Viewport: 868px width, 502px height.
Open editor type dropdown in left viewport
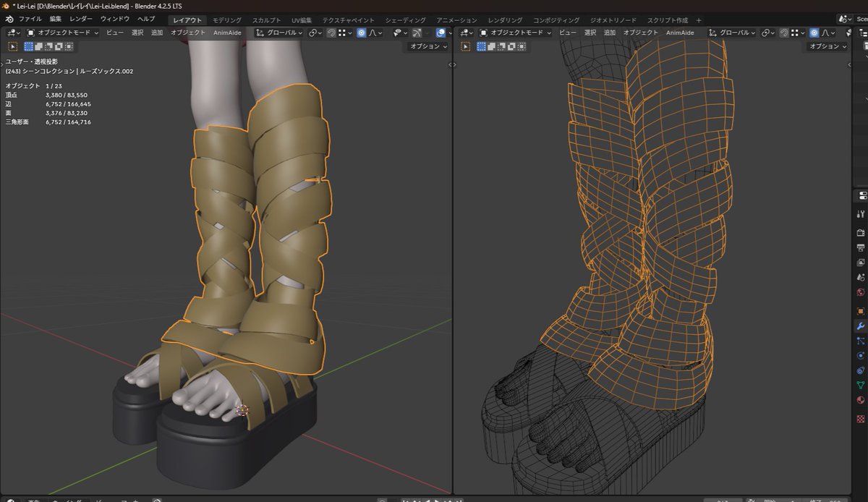click(x=12, y=33)
